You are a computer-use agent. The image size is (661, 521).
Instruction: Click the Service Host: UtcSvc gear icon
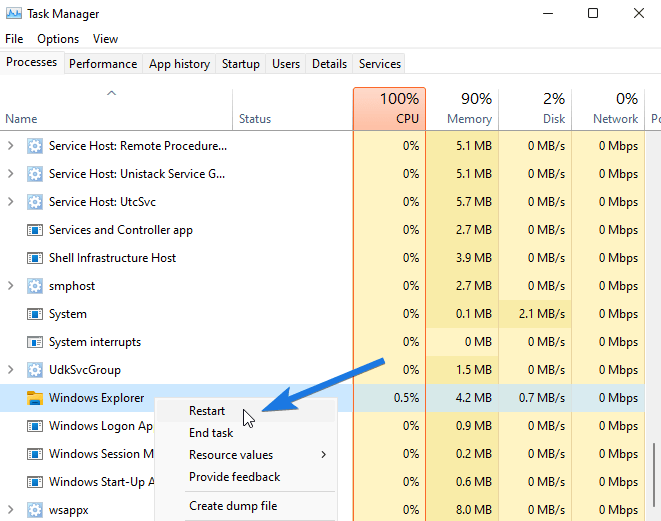point(35,202)
